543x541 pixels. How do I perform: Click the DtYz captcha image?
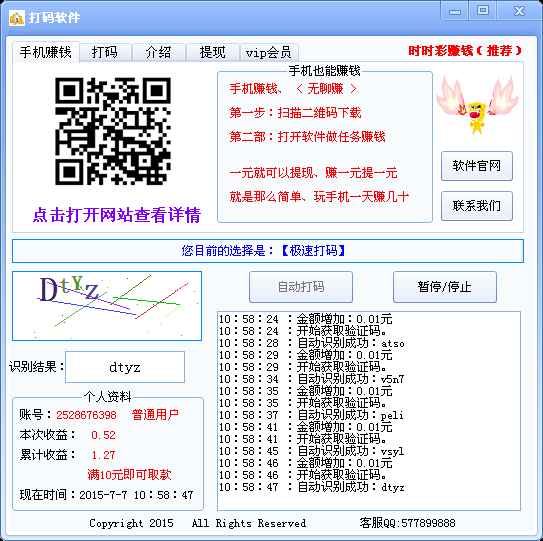(107, 306)
